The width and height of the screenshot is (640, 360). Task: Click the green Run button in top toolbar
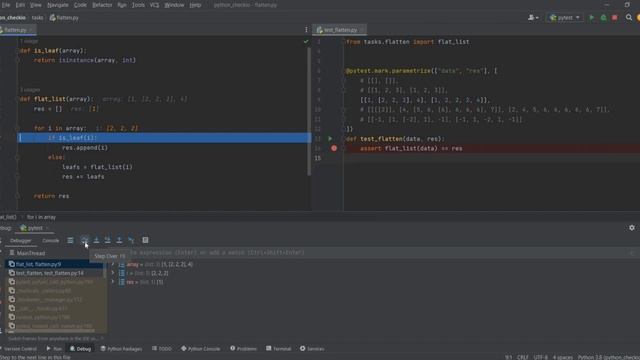[x=591, y=18]
